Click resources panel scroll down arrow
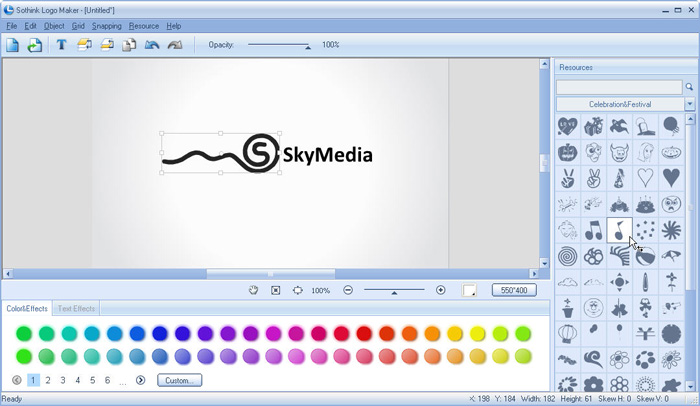 691,387
